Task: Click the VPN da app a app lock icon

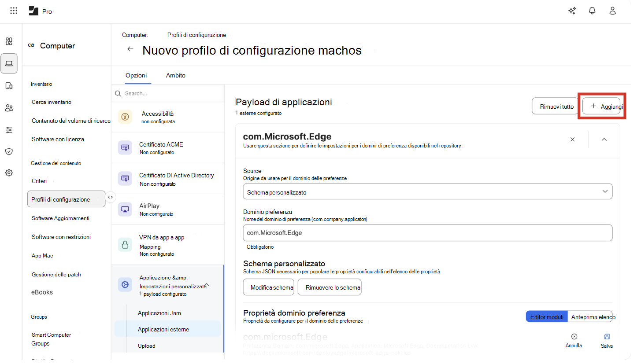Action: (125, 244)
